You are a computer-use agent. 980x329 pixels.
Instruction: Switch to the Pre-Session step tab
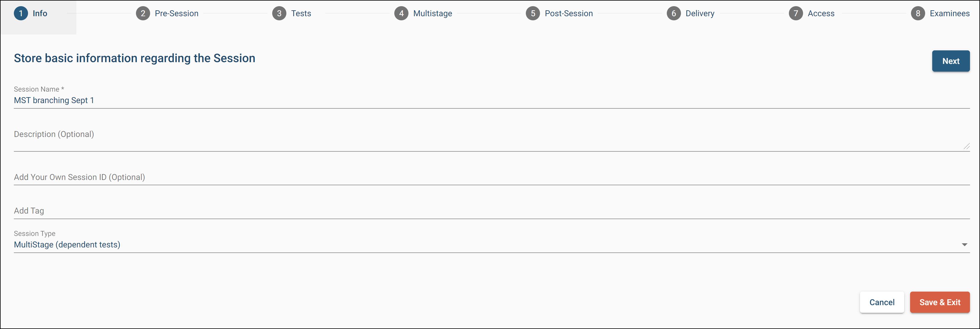click(x=177, y=13)
